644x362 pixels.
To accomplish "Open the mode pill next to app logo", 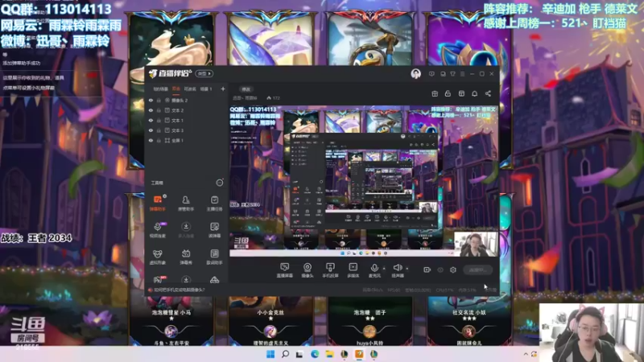I will (204, 73).
